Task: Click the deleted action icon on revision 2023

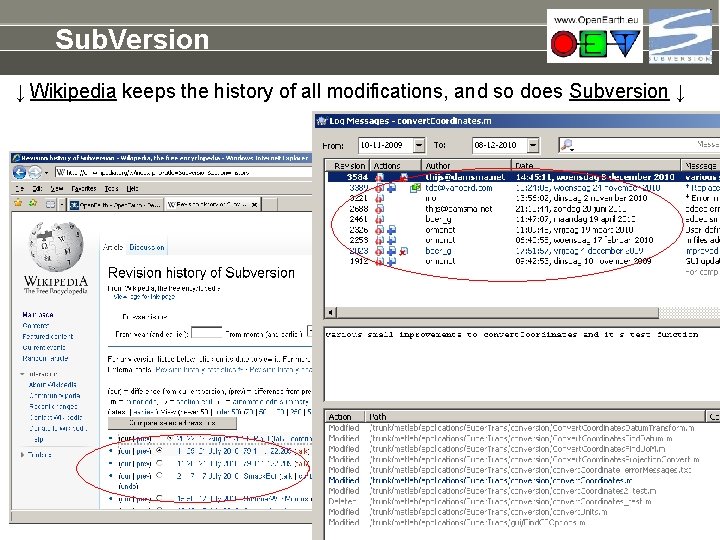Action: [403, 251]
